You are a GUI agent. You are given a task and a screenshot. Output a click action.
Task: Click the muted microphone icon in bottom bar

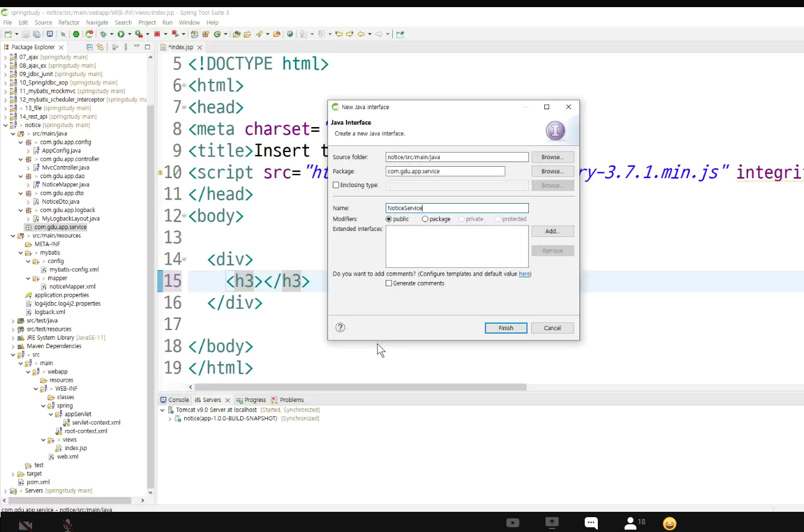point(68,525)
